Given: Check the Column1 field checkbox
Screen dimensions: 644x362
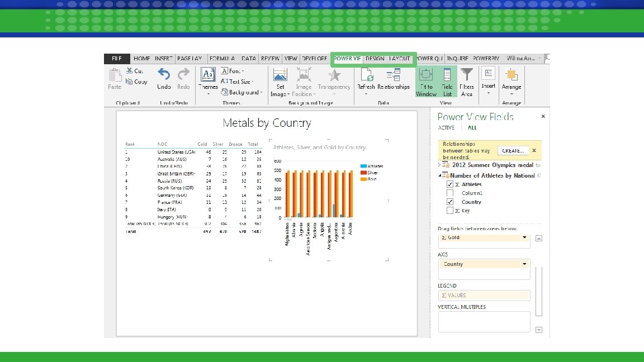Looking at the screenshot, I should click(x=449, y=193).
